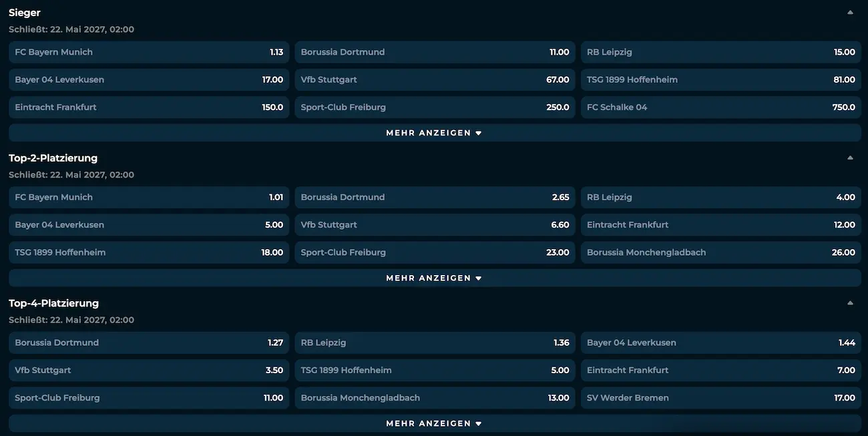Viewport: 868px width, 436px height.
Task: Collapse the Sieger section arrow
Action: [850, 13]
